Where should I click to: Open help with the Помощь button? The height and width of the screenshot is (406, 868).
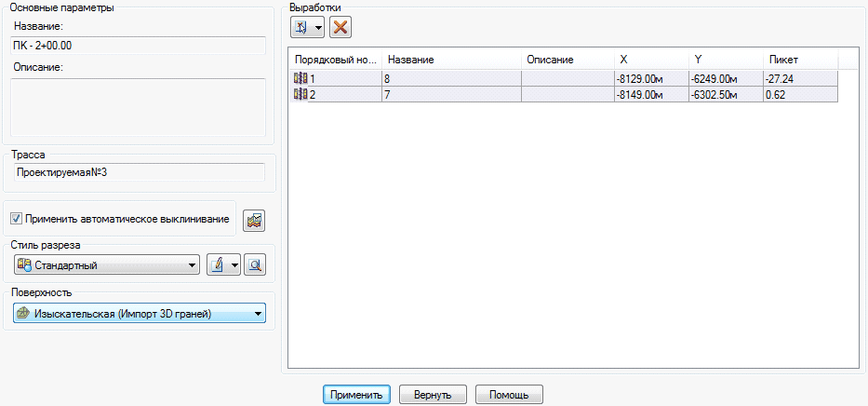pos(508,394)
